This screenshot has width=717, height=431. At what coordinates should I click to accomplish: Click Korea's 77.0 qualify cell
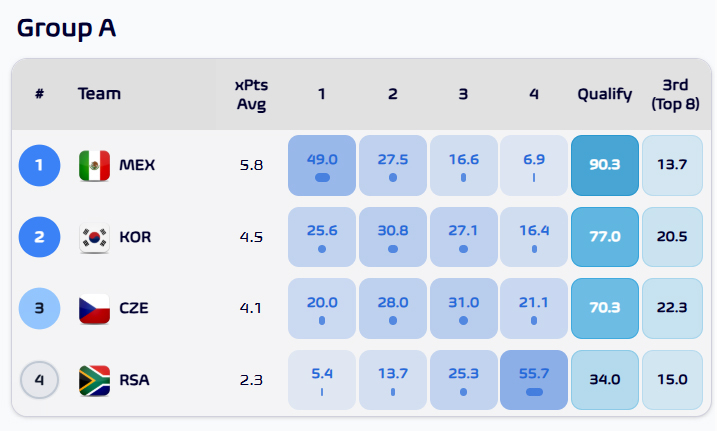[604, 238]
